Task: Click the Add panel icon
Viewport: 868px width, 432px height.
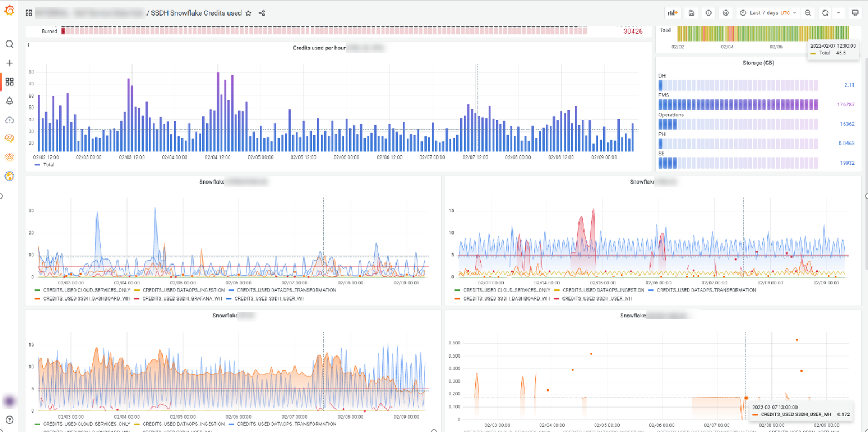Action: [x=673, y=13]
